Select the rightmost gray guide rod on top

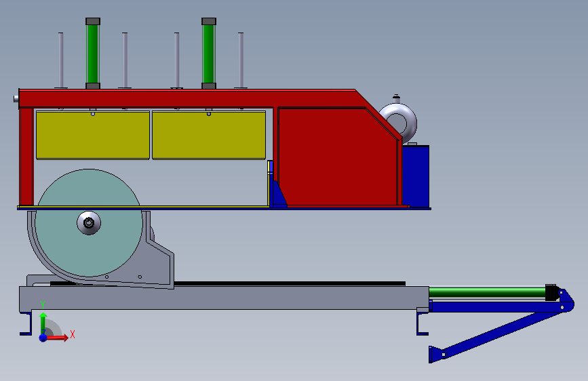click(x=241, y=61)
